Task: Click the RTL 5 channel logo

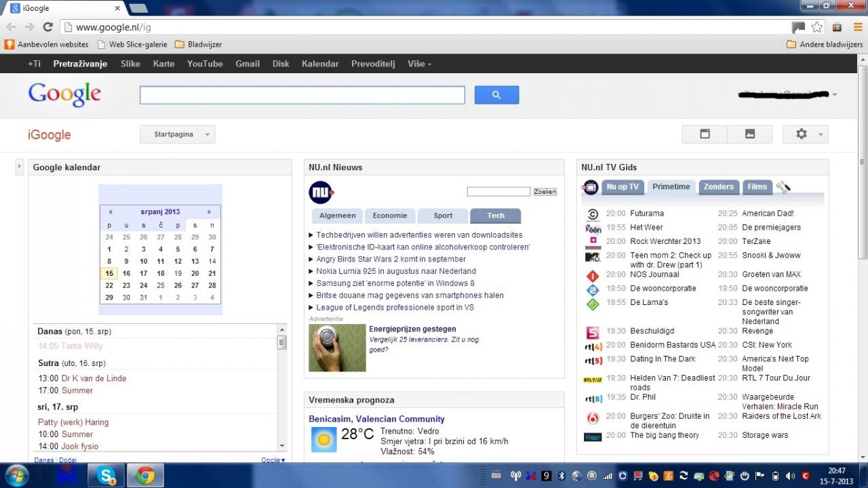Action: [593, 361]
